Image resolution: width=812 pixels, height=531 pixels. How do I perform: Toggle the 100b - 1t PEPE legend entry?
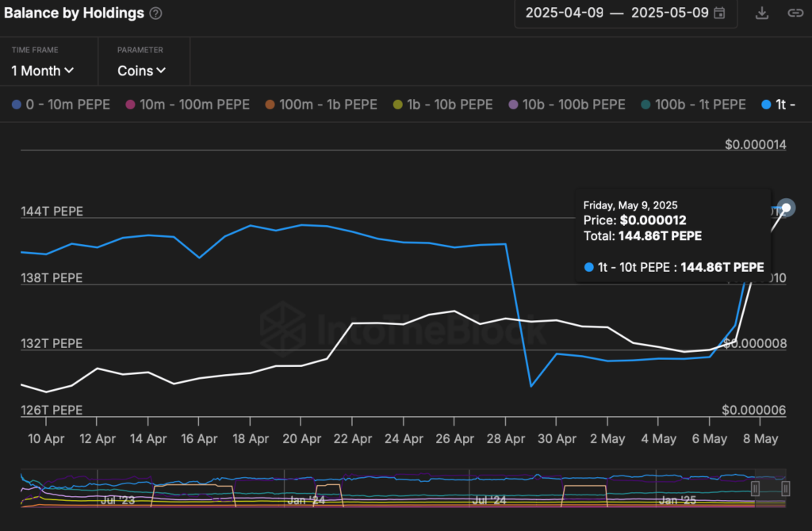pos(694,105)
